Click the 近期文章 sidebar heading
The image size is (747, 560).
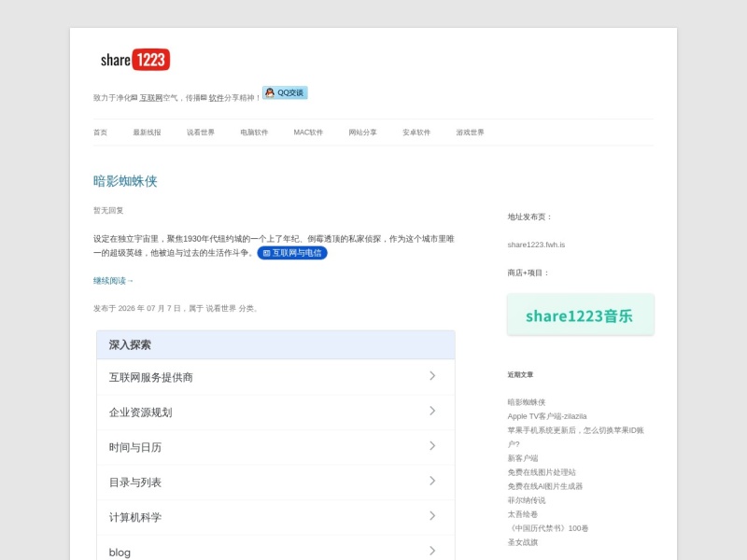[520, 375]
